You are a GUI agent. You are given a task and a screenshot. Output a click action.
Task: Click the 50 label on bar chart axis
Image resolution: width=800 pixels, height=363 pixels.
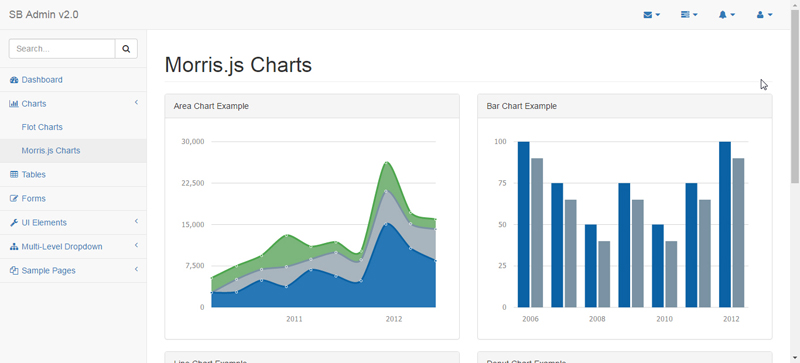coord(503,224)
